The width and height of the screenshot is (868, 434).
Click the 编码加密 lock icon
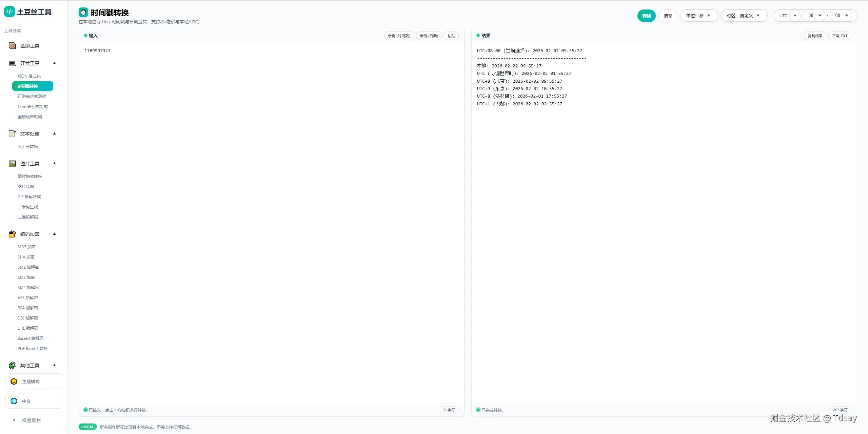coord(12,234)
